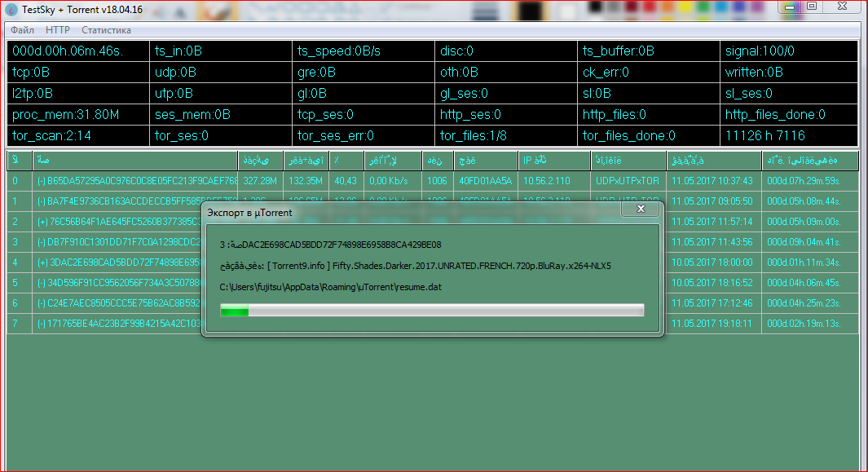Image resolution: width=868 pixels, height=472 pixels.
Task: Open the Файл menu
Action: coord(23,30)
